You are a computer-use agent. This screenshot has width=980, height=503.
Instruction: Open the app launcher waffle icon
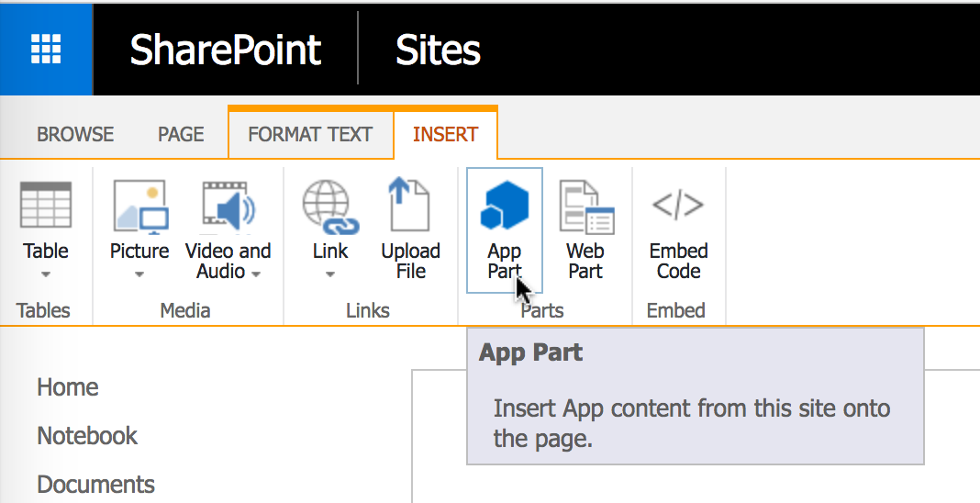46,49
